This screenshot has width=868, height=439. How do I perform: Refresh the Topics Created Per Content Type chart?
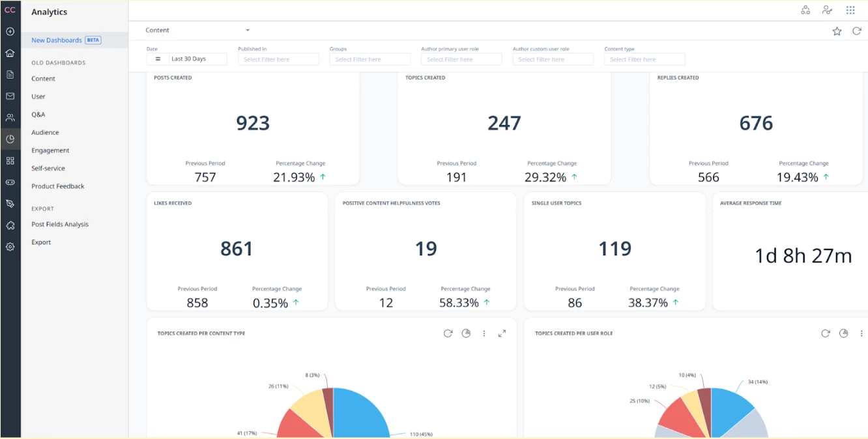tap(448, 333)
